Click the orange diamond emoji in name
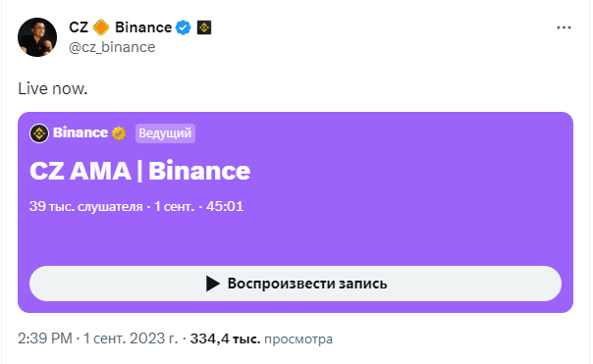This screenshot has height=364, width=593. tap(101, 27)
